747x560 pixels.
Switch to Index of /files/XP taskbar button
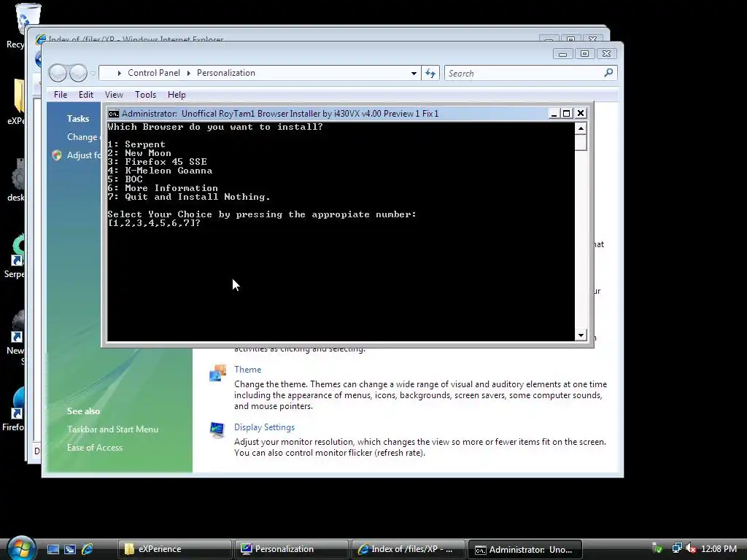point(409,549)
